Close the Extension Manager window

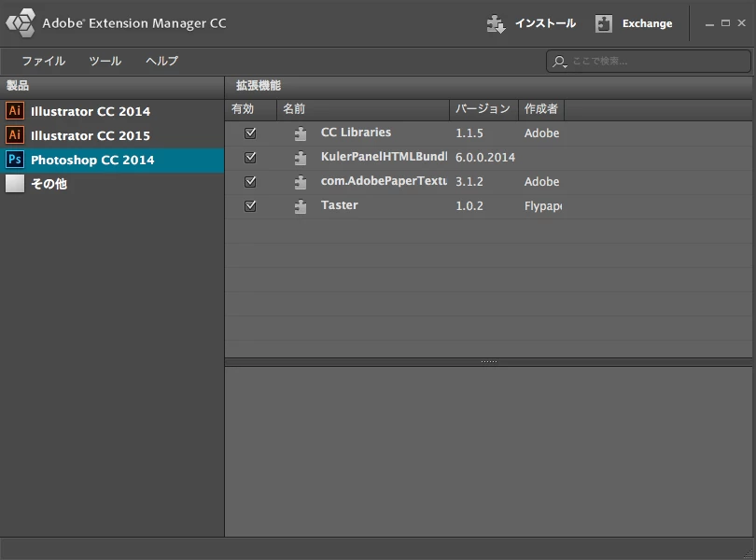point(742,23)
